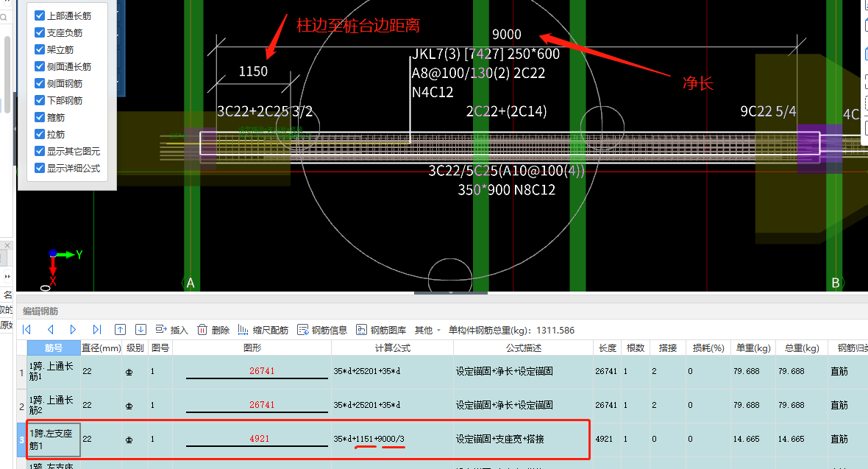Click axis label A in drawing
This screenshot has height=469, width=868.
pyautogui.click(x=191, y=283)
